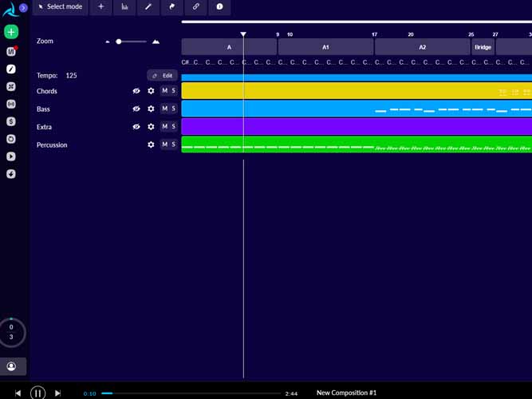Mute the Bass track
The image size is (532, 399).
tap(164, 109)
